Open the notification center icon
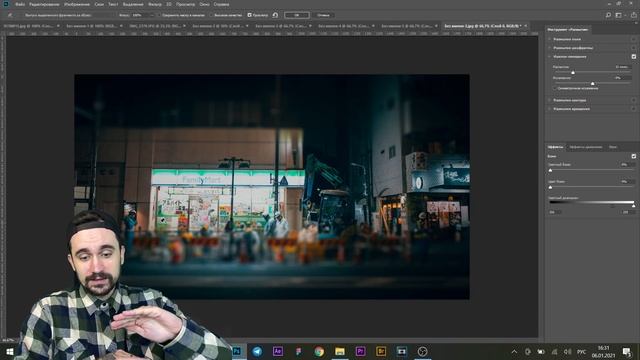The width and height of the screenshot is (640, 360). click(627, 351)
